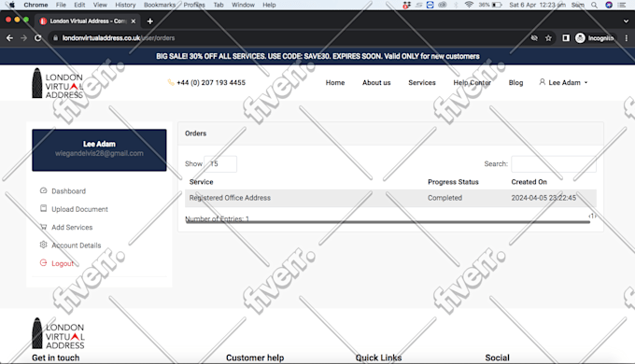Open the Incognito profile indicator
The width and height of the screenshot is (635, 364).
point(595,38)
